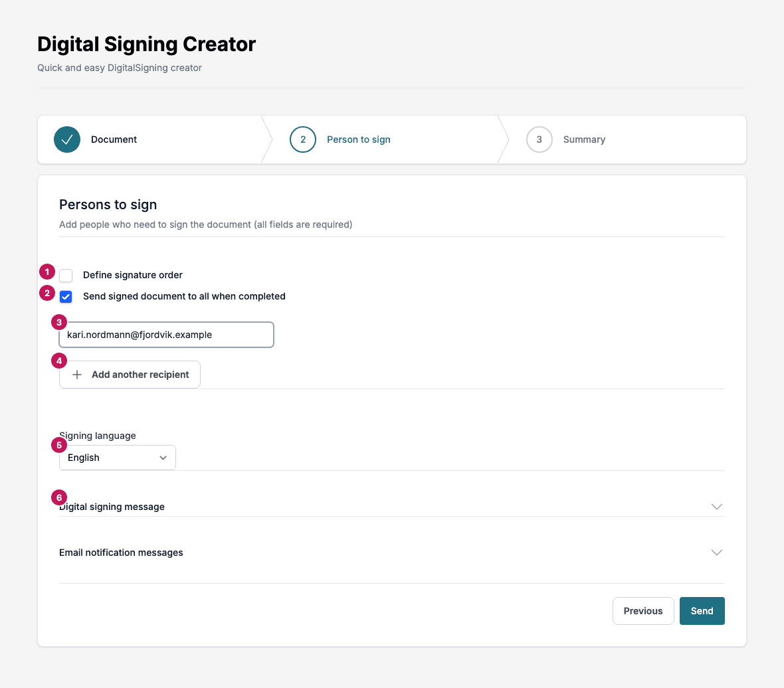Click the 'Add people who need to sign' description
Image resolution: width=784 pixels, height=688 pixels.
click(x=205, y=225)
